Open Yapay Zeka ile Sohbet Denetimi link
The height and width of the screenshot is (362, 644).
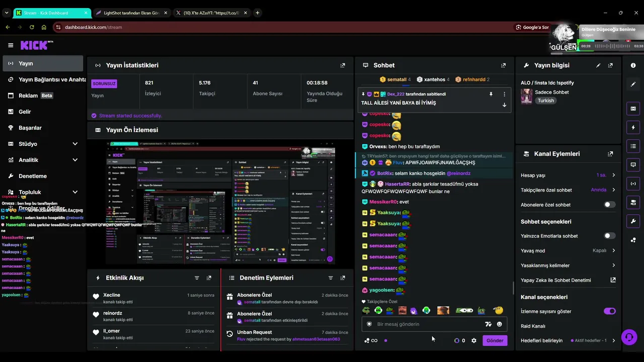coord(568,280)
